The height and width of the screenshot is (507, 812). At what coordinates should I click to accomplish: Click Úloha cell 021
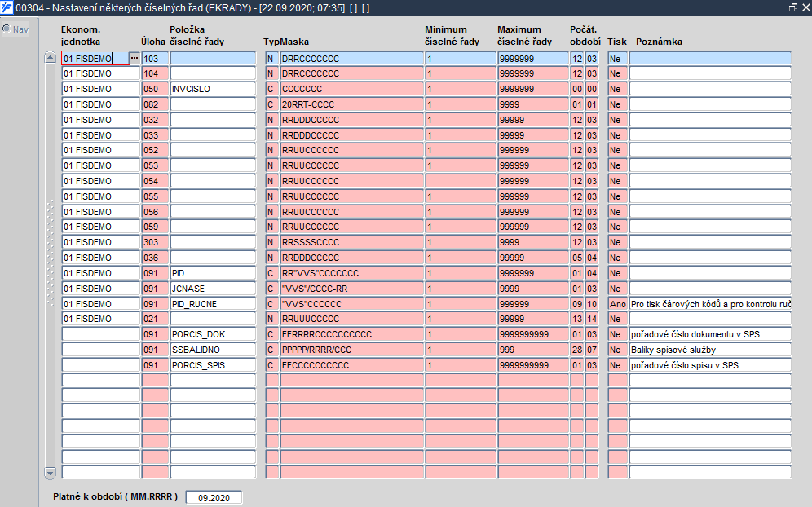[x=155, y=319]
